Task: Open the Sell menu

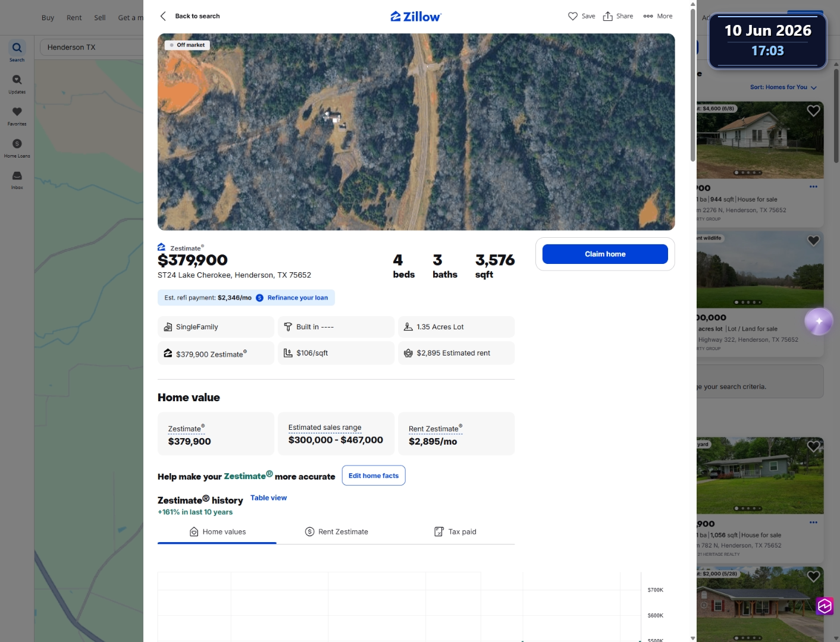Action: point(100,18)
